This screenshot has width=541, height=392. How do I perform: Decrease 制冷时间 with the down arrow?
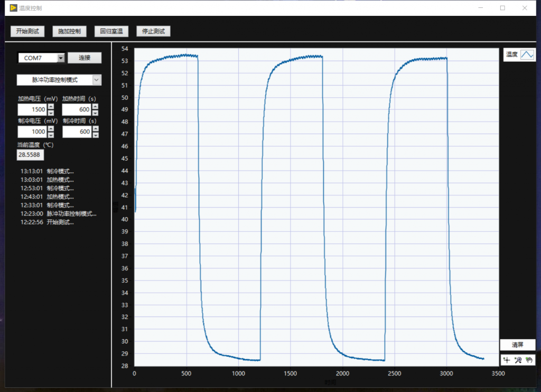(x=95, y=135)
